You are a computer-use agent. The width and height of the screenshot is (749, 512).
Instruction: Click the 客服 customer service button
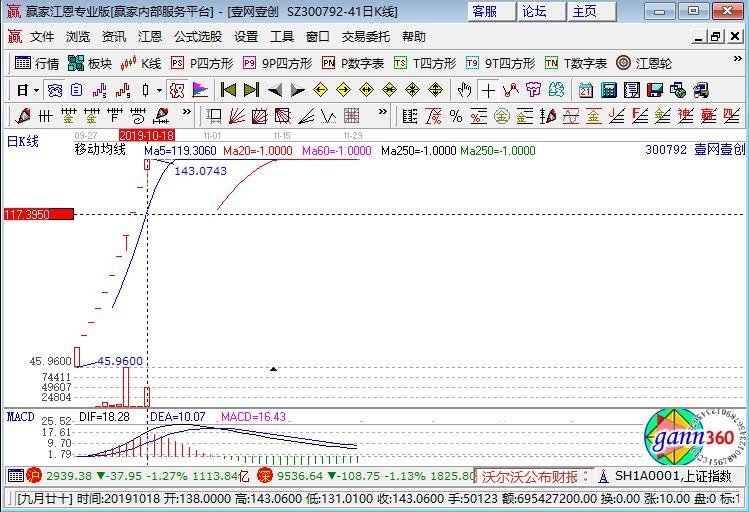pyautogui.click(x=492, y=11)
